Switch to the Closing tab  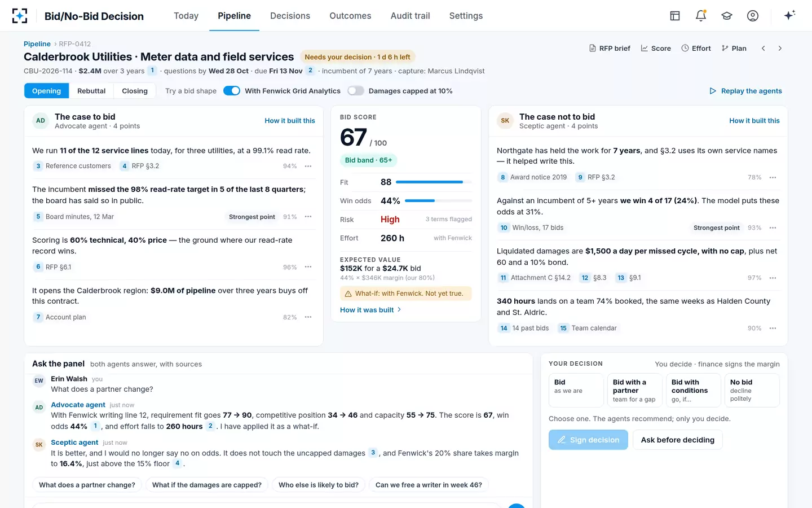pyautogui.click(x=135, y=91)
